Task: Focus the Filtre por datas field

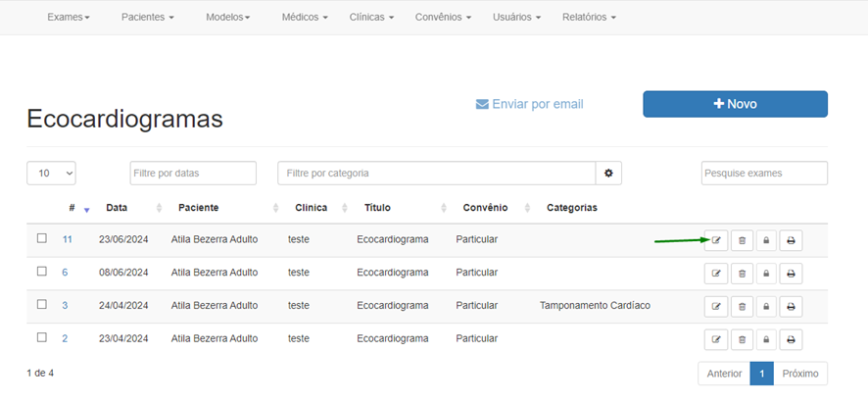Action: [x=193, y=173]
